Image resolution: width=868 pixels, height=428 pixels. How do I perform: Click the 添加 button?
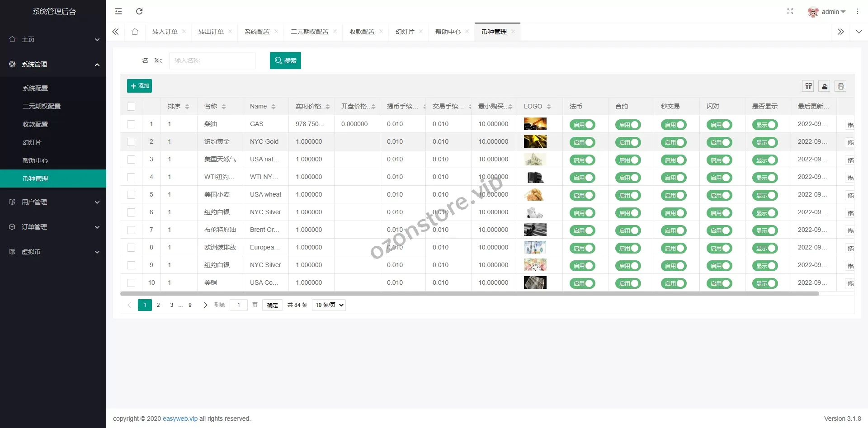(x=139, y=86)
